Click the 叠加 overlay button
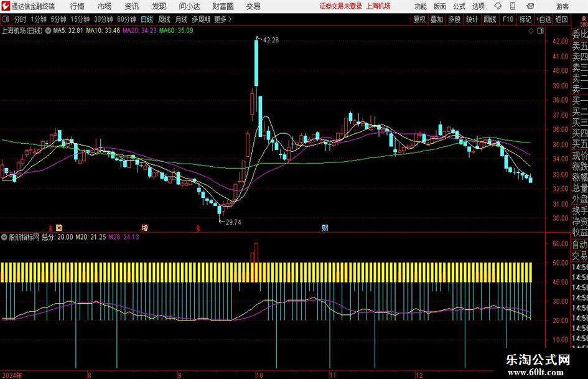 tap(437, 19)
